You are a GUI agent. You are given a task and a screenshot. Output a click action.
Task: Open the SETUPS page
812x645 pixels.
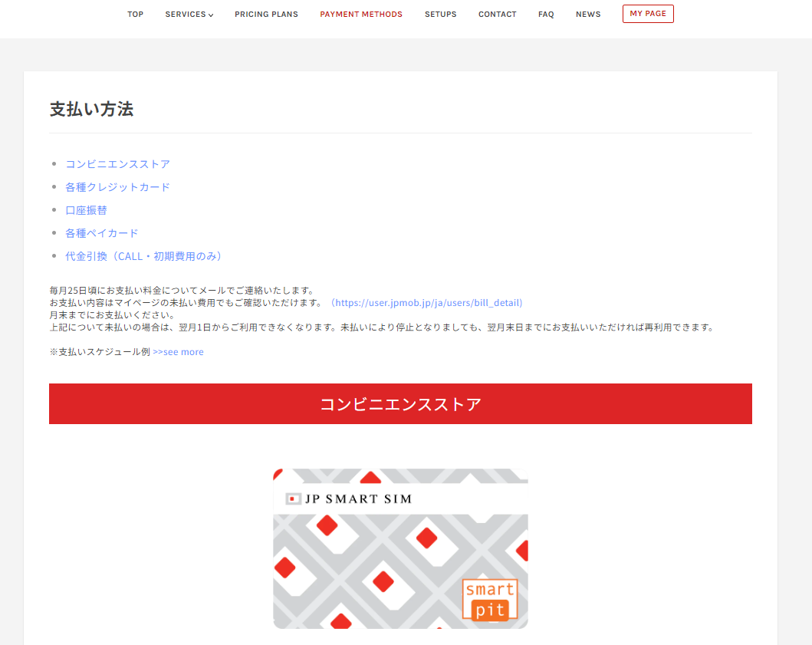[440, 14]
